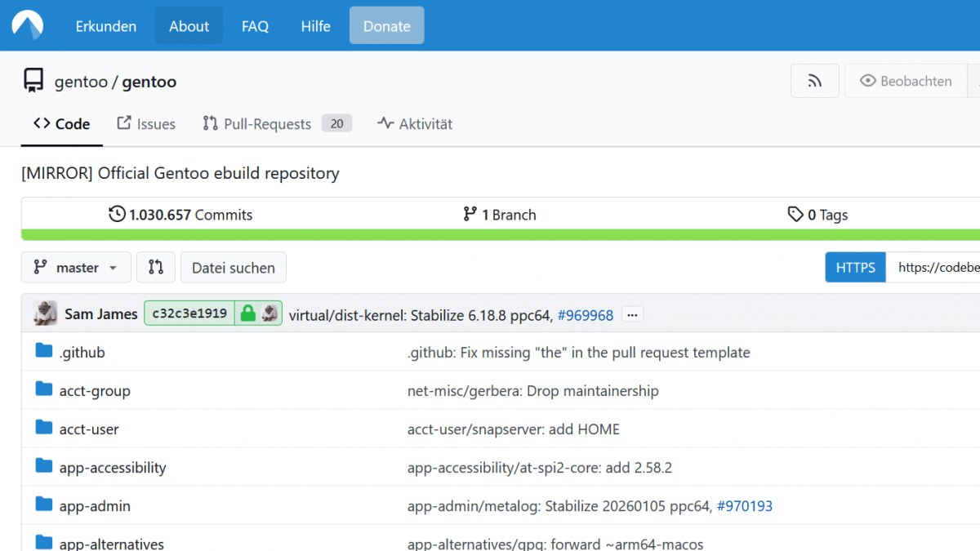Switch to the Issues tab

point(146,124)
